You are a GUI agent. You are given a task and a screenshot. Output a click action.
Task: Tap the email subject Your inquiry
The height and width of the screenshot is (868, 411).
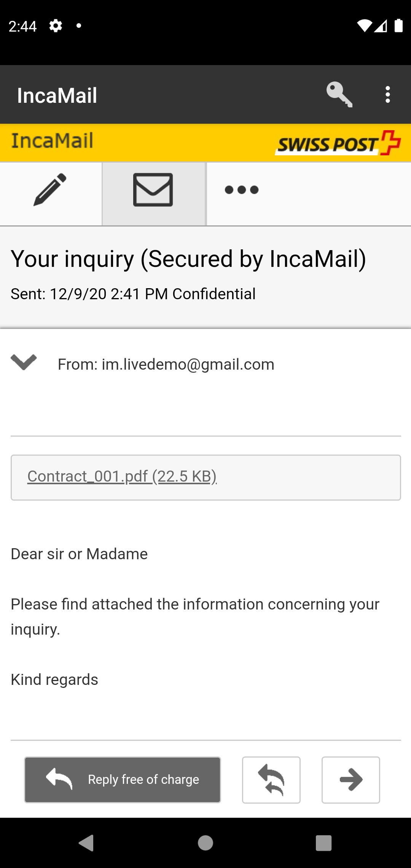pos(188,259)
